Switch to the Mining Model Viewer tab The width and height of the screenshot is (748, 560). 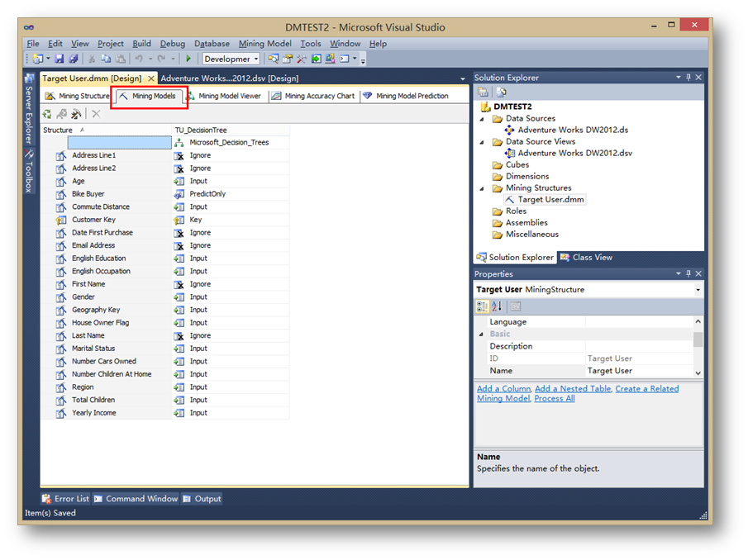[x=223, y=96]
